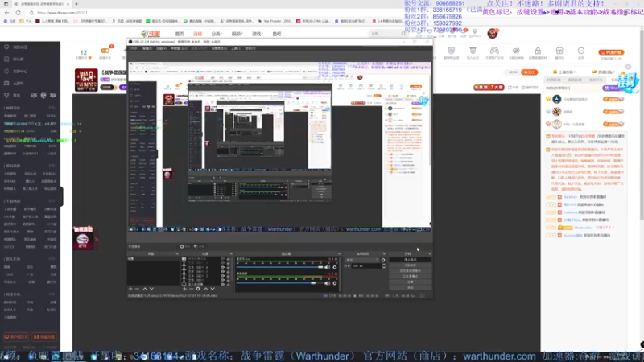Open the shield icon in Douyu streamer toolbar
This screenshot has height=362, width=644.
tap(451, 51)
